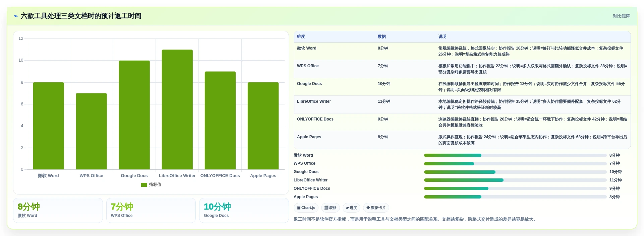Click the 微软 Word bar in chart

[48, 126]
